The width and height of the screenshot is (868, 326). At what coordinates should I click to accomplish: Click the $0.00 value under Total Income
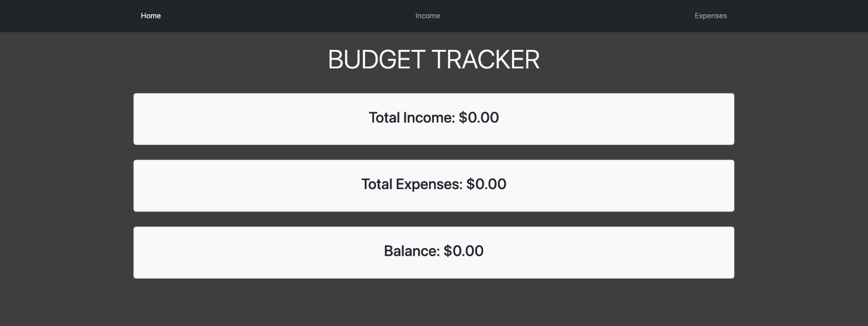click(478, 118)
